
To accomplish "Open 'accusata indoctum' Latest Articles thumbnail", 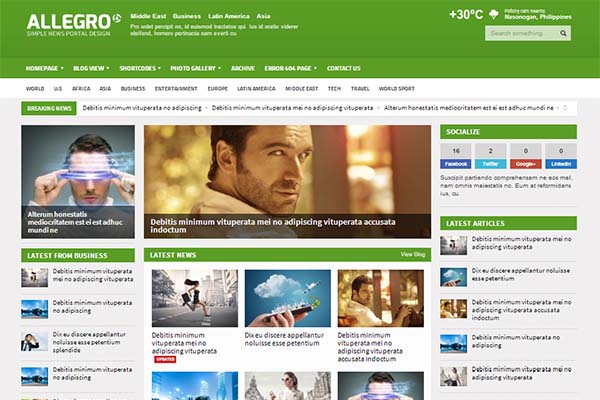I will (453, 309).
